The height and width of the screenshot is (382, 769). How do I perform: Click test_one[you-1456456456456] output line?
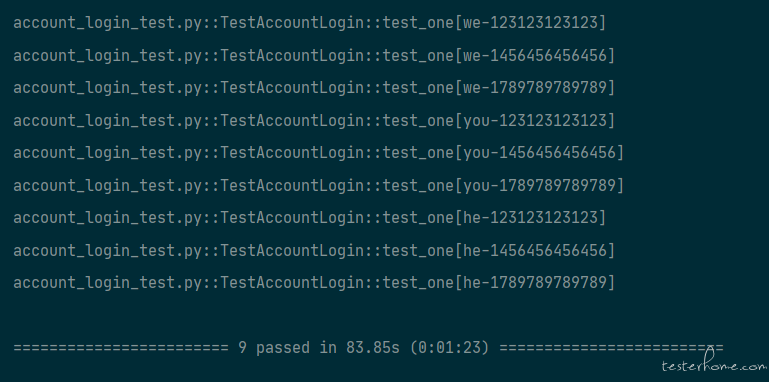318,153
